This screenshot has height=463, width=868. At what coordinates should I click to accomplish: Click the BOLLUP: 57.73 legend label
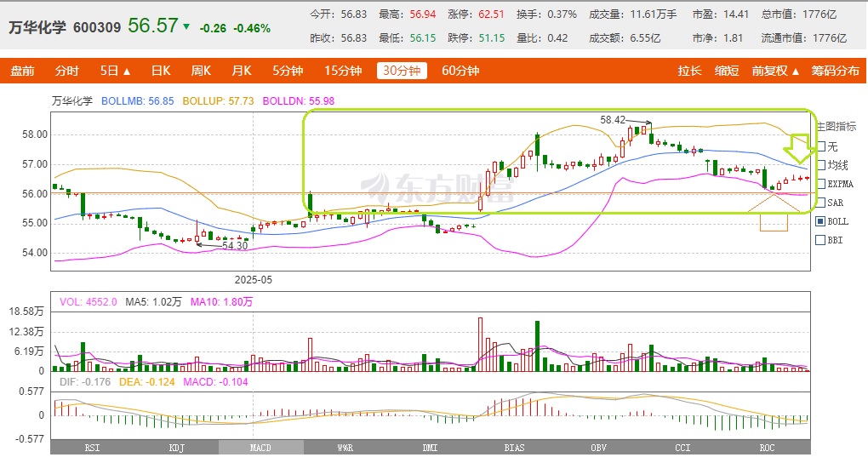click(218, 101)
